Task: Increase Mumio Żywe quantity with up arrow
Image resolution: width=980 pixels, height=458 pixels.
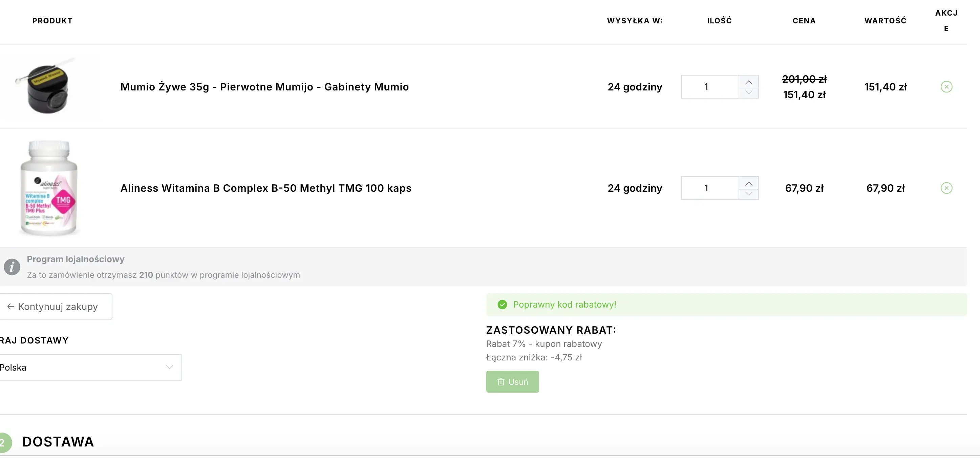Action: pos(748,82)
